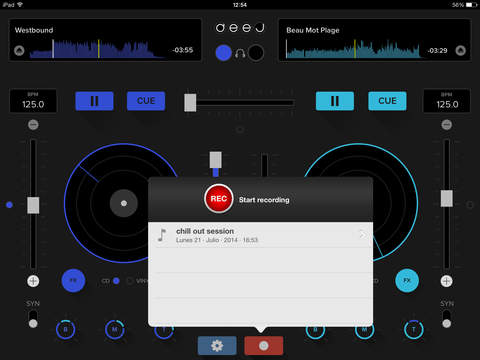Click the left deck pitch fader handle
Image resolution: width=480 pixels, height=360 pixels.
pyautogui.click(x=33, y=205)
